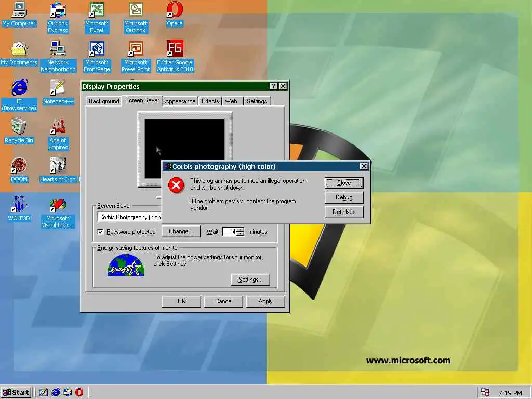Click Close in the error dialog
The width and height of the screenshot is (532, 399).
[344, 183]
